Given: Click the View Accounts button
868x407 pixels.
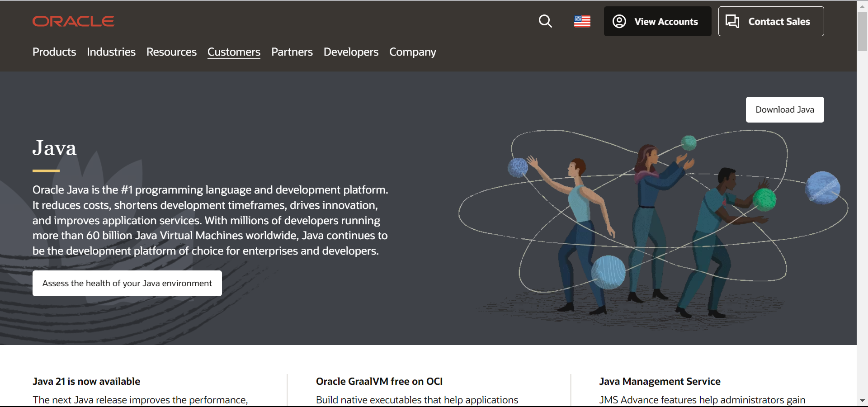Looking at the screenshot, I should tap(657, 21).
